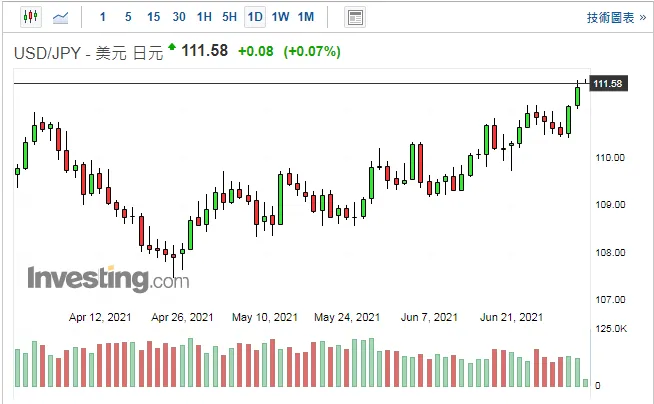
Task: Click the current price 111.58 in header
Action: pos(205,51)
